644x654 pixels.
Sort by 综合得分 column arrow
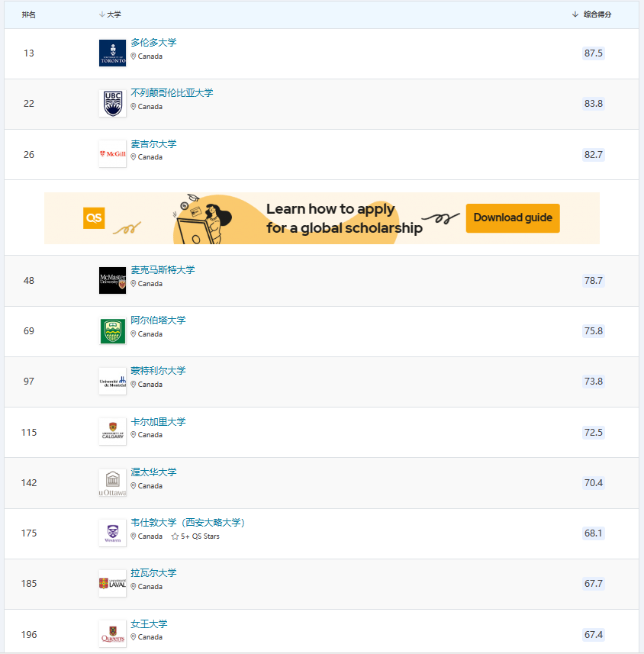[x=575, y=14]
